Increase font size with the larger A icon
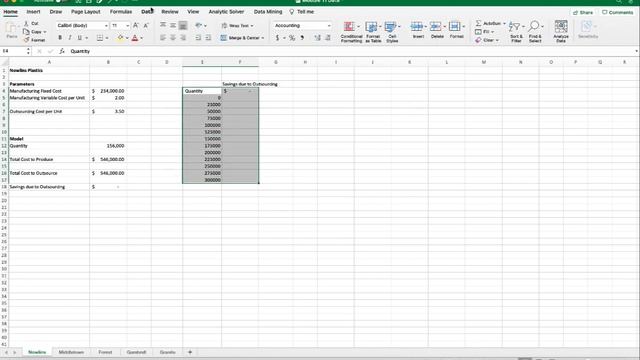Image resolution: width=640 pixels, height=360 pixels. coord(136,25)
